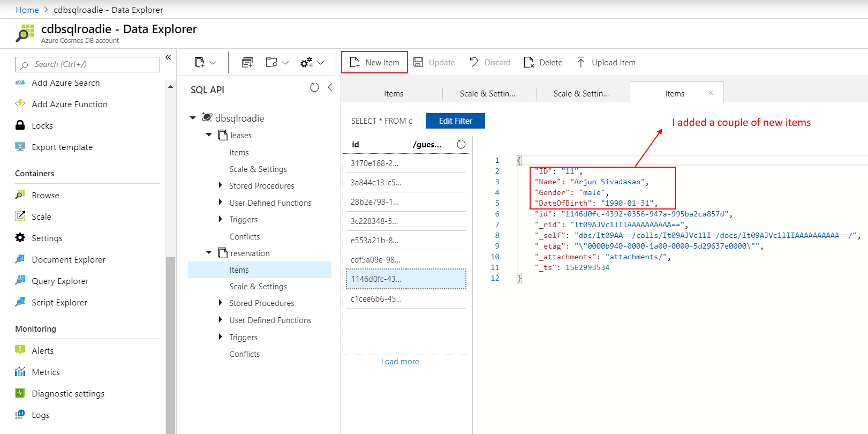Close the active Items tab
Screen dimensions: 868x434
pyautogui.click(x=711, y=93)
